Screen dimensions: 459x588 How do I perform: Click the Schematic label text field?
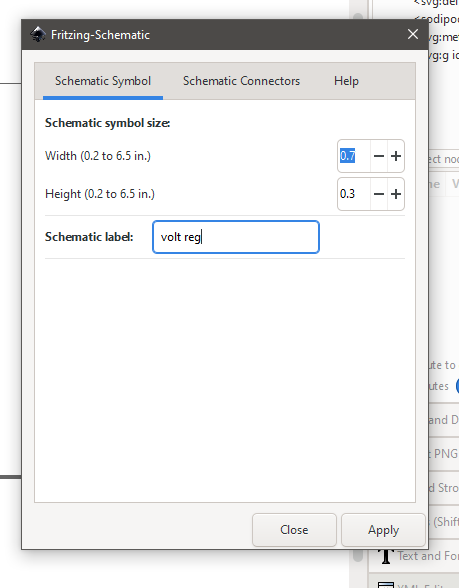236,237
